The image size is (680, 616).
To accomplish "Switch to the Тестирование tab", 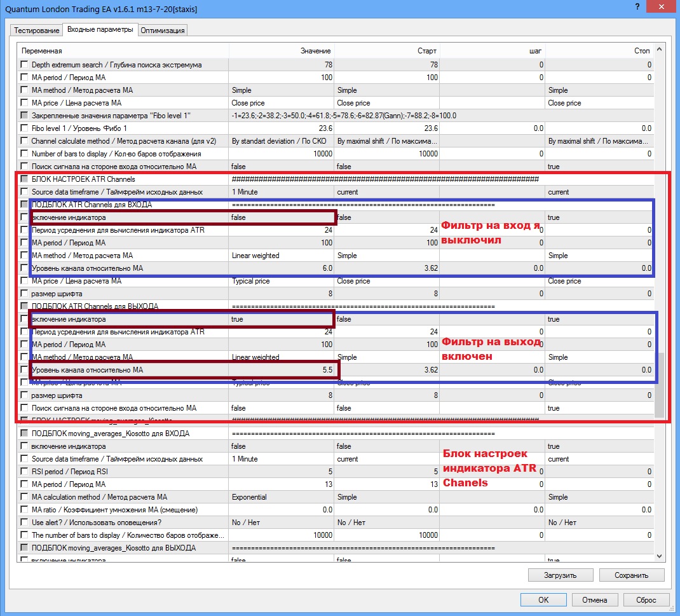I will (36, 31).
